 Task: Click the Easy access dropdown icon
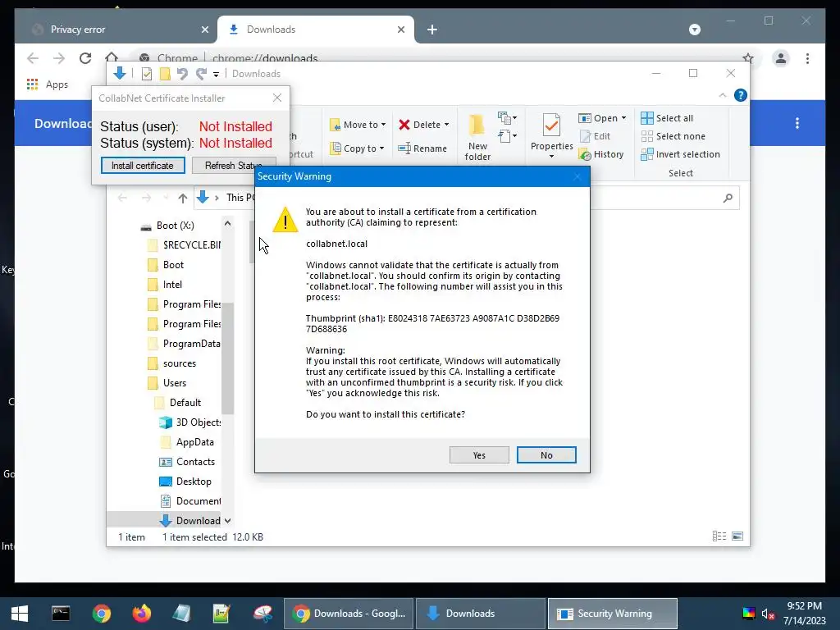tap(507, 136)
